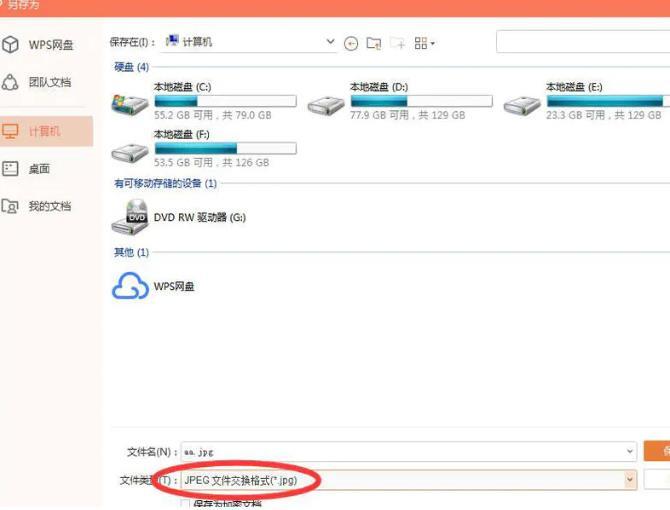Open WPS网盘 in the sidebar
Screen dimensions: 670x510
[x=39, y=44]
